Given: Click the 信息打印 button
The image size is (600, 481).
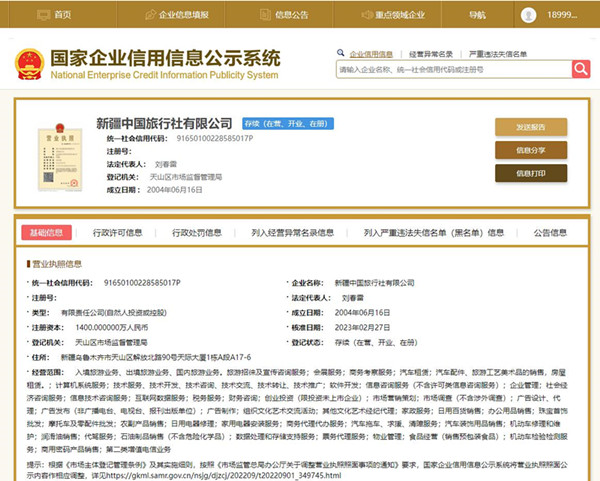Looking at the screenshot, I should [x=531, y=173].
